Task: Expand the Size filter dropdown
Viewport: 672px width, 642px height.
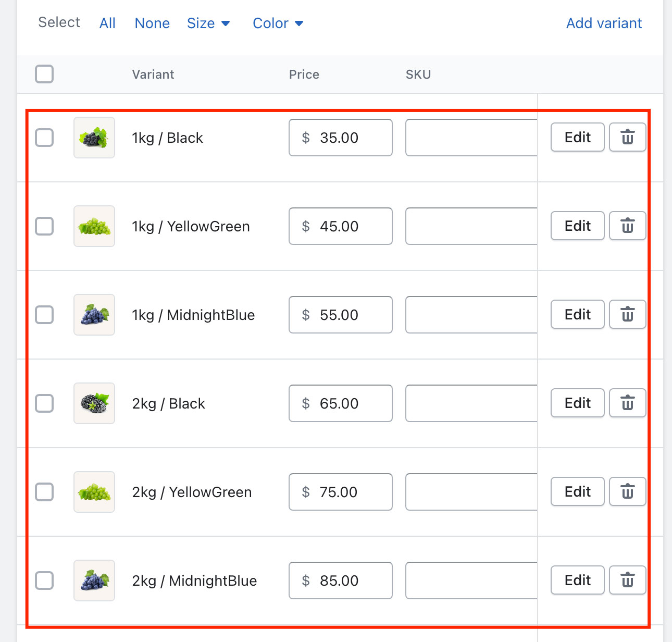Action: pyautogui.click(x=208, y=23)
